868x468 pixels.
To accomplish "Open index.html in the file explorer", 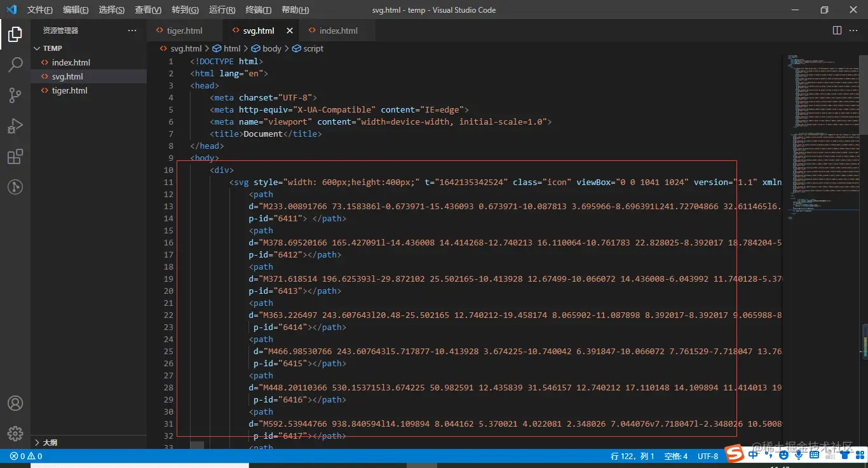I will tap(71, 62).
